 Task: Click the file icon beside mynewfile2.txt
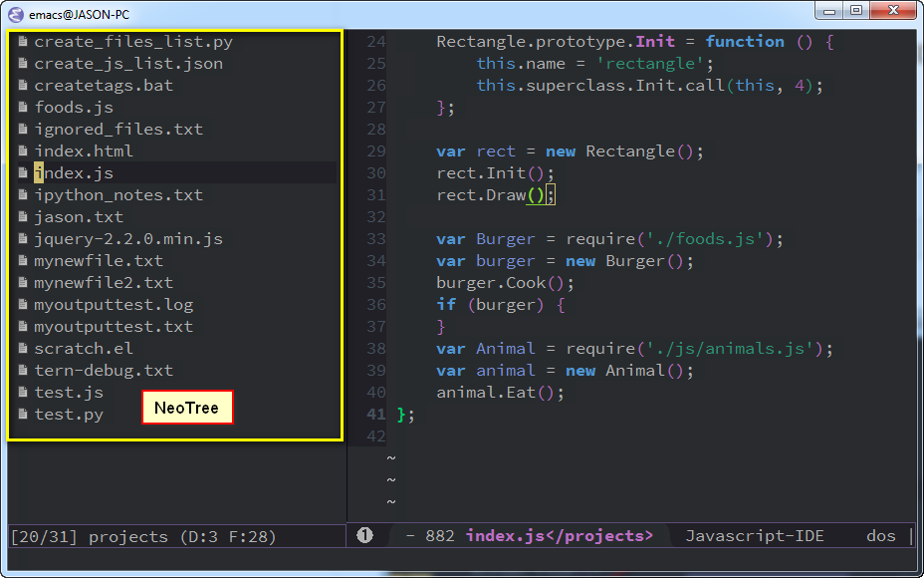pos(23,282)
